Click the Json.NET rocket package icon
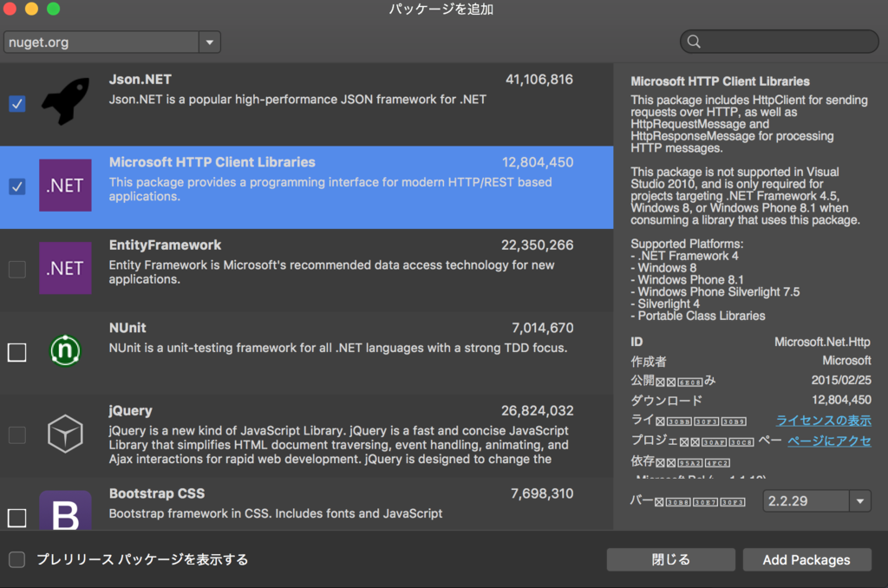888x588 pixels. click(x=65, y=102)
